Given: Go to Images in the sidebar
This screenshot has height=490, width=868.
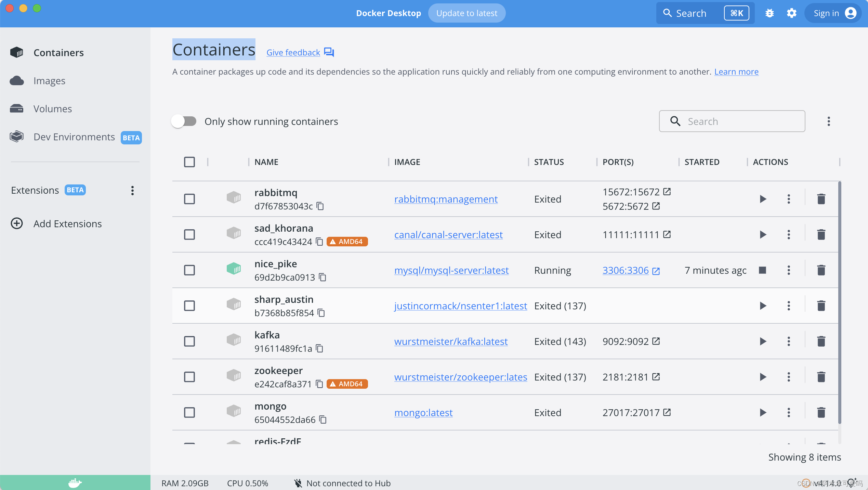Looking at the screenshot, I should pyautogui.click(x=49, y=81).
